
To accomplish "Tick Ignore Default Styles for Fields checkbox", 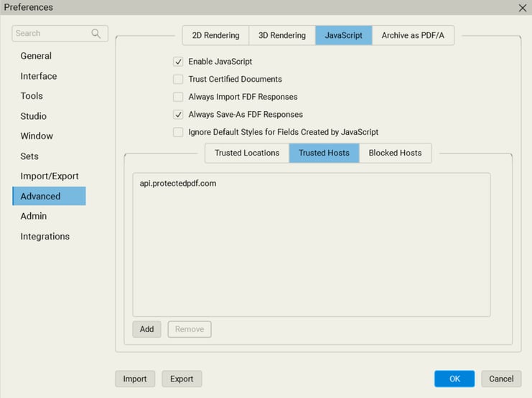I will point(178,132).
